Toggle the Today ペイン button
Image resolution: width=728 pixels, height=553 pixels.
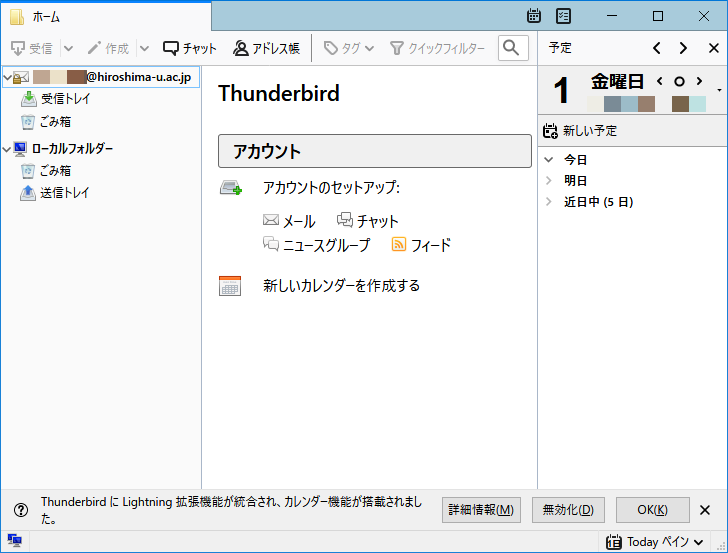coord(654,542)
